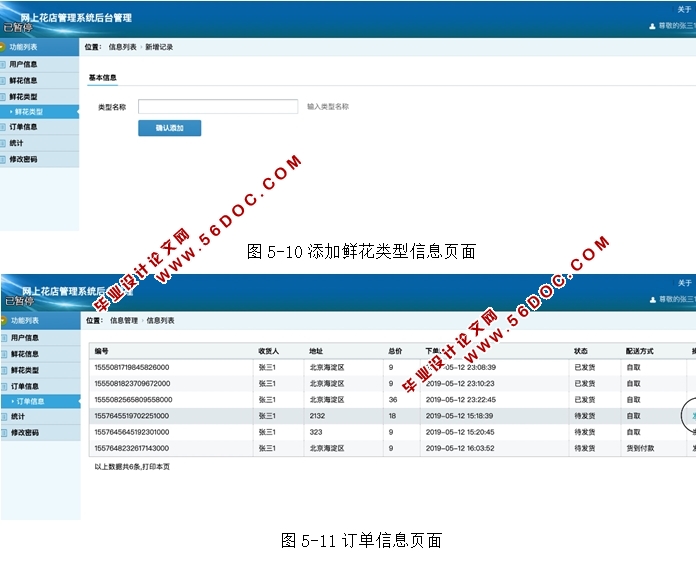The height and width of the screenshot is (564, 696).
Task: Click the 编号 column header
Action: pyautogui.click(x=101, y=351)
